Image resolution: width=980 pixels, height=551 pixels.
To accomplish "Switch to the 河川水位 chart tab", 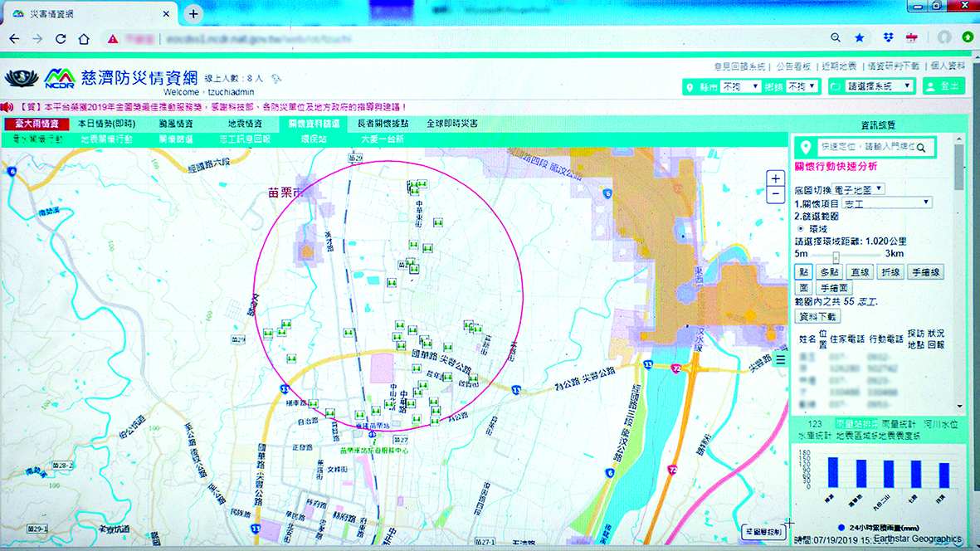I will coord(941,424).
